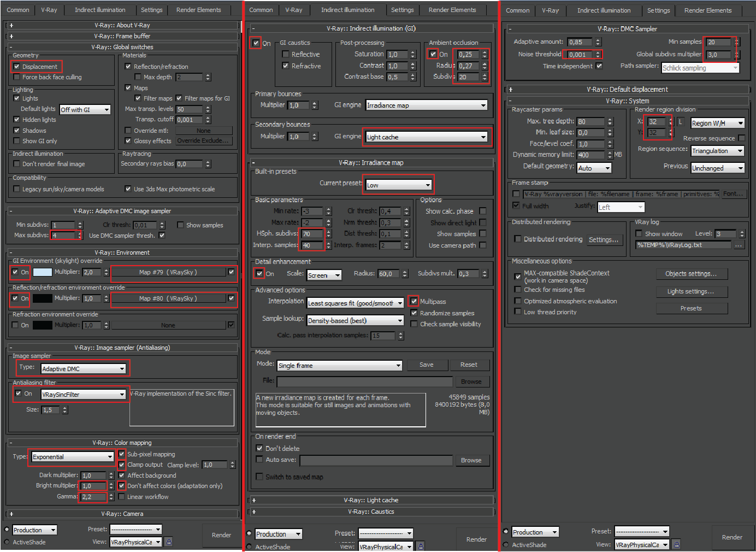Toggle GI skylight override On checkbox
The image size is (756, 552).
(15, 272)
